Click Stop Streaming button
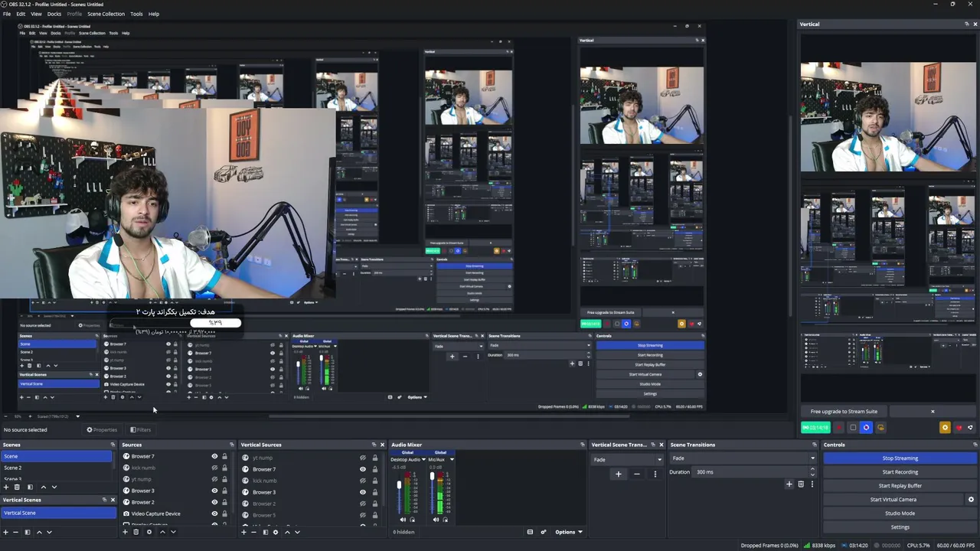 (900, 458)
